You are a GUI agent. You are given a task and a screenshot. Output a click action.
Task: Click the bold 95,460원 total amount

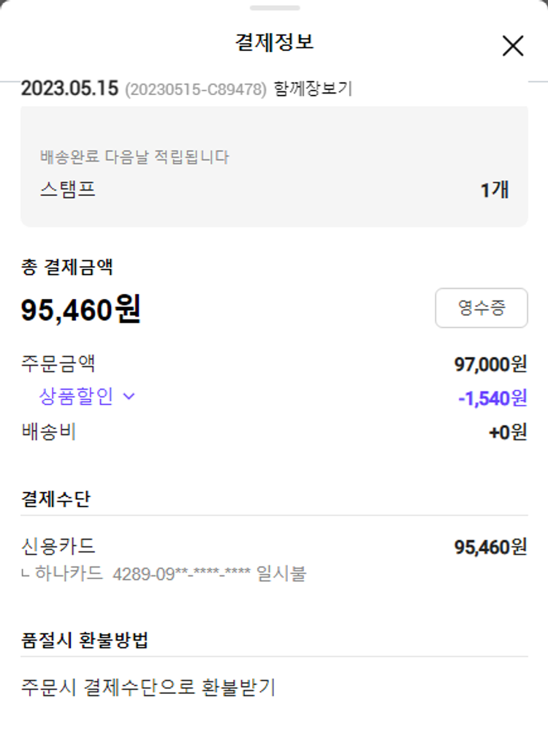[80, 311]
